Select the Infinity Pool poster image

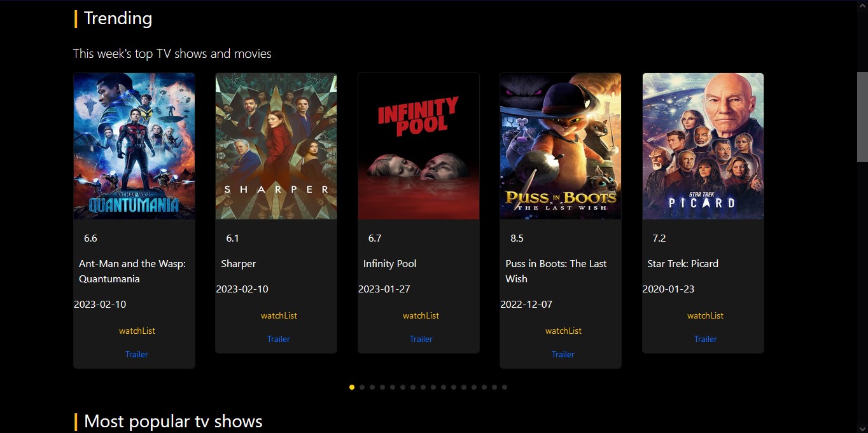click(x=419, y=146)
